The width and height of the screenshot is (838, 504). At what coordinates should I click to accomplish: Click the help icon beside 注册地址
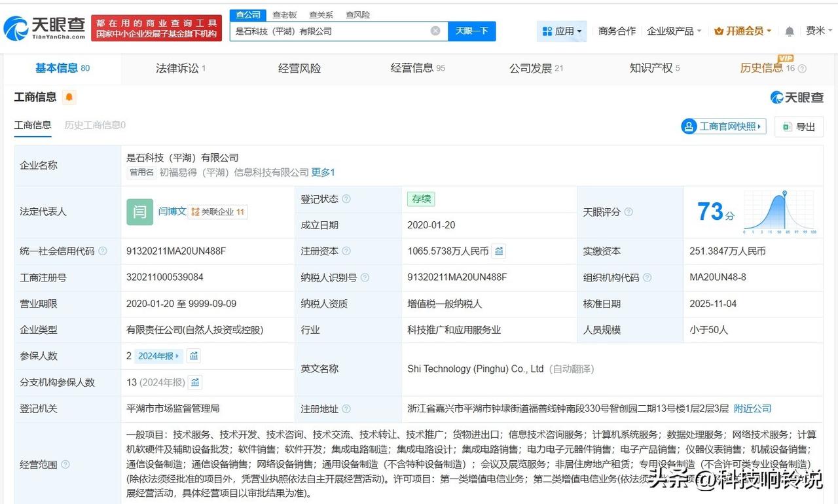(x=346, y=409)
